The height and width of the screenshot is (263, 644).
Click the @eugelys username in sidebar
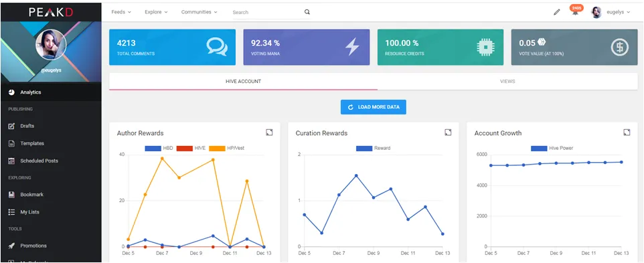(x=51, y=70)
